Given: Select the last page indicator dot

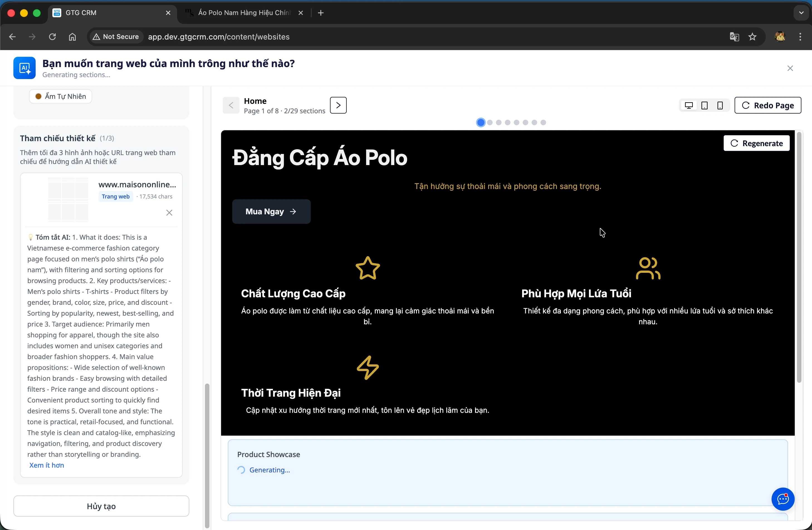Looking at the screenshot, I should coord(543,122).
